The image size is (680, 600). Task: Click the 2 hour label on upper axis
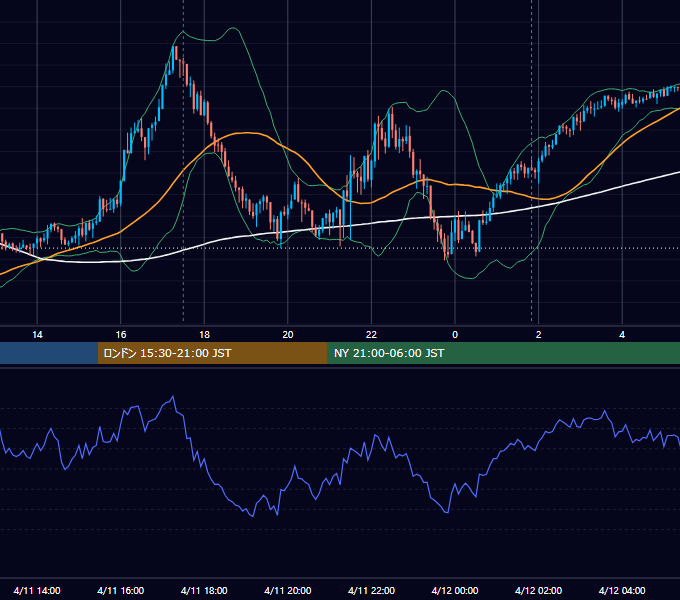pyautogui.click(x=539, y=335)
